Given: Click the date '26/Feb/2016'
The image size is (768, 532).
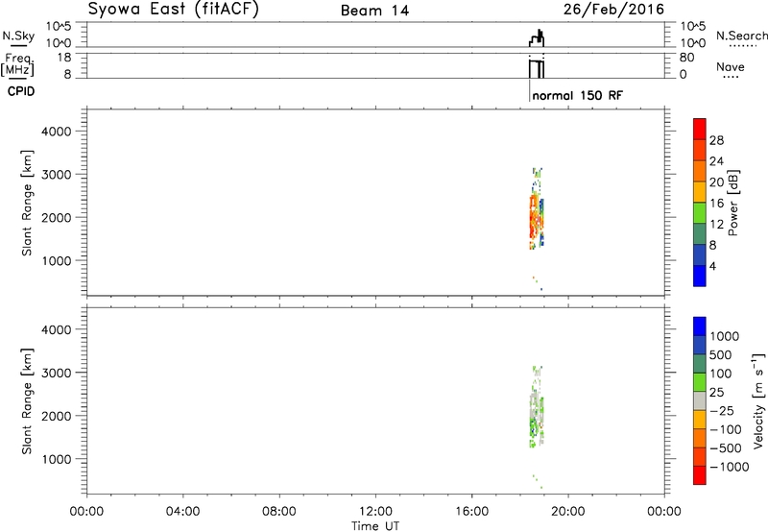Looking at the screenshot, I should tap(613, 9).
